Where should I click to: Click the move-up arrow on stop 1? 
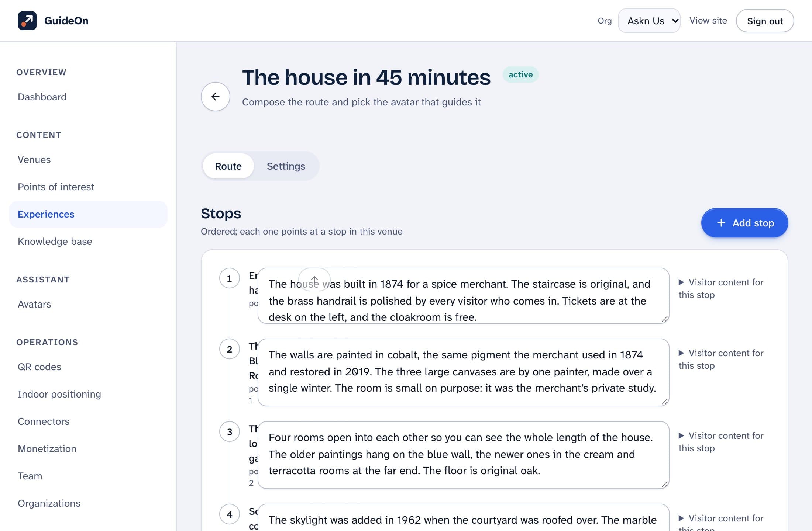pos(314,280)
